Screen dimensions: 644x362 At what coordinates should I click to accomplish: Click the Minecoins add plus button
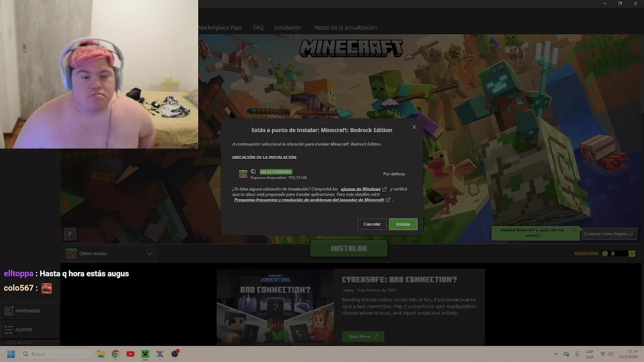(x=632, y=253)
